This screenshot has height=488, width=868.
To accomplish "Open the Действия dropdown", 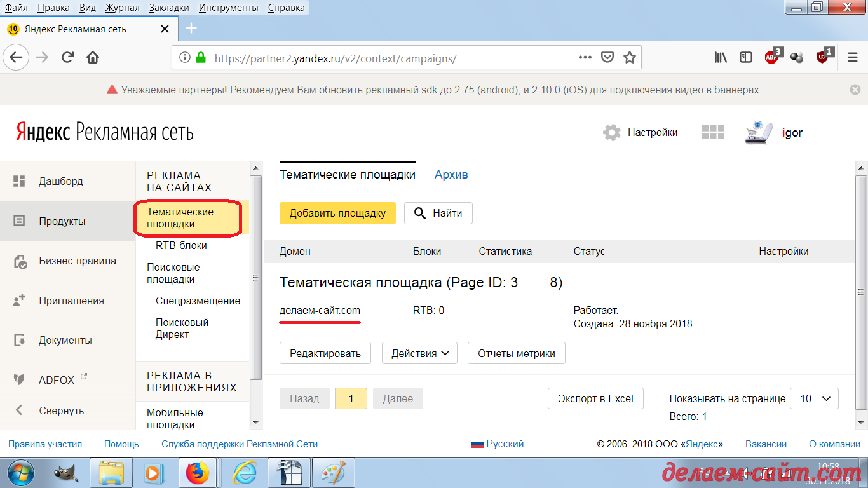I will [419, 353].
